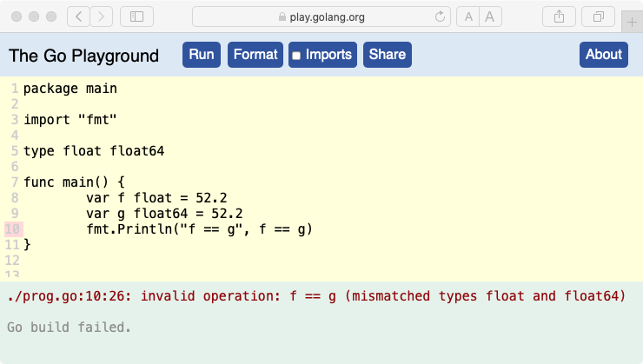Click the import "fmt" line

[70, 120]
